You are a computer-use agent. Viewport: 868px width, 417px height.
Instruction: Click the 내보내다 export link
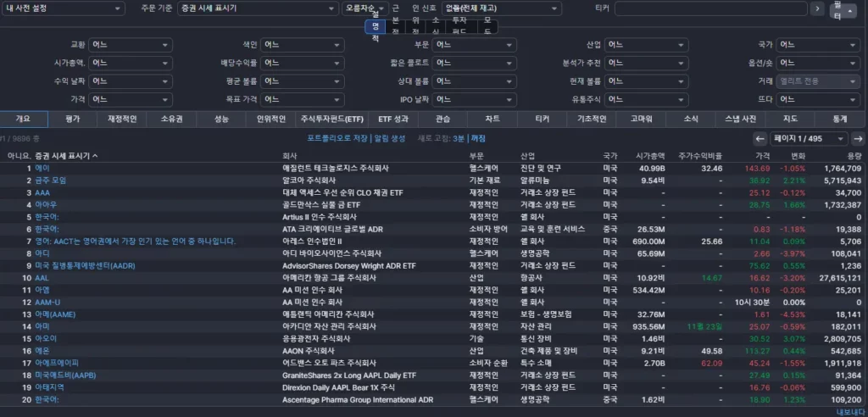click(849, 412)
